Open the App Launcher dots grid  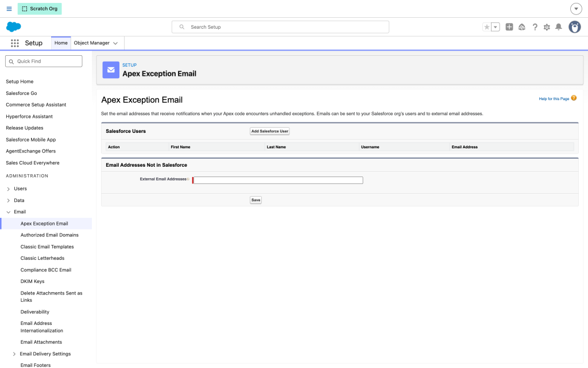point(14,43)
